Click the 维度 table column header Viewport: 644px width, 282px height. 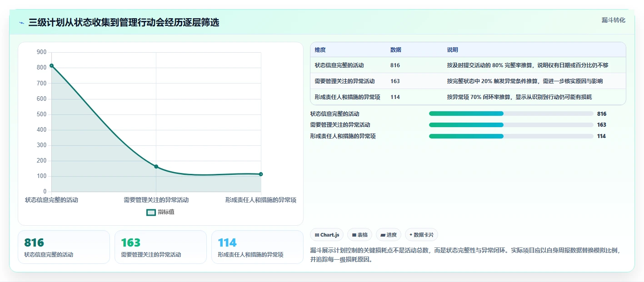click(x=320, y=50)
